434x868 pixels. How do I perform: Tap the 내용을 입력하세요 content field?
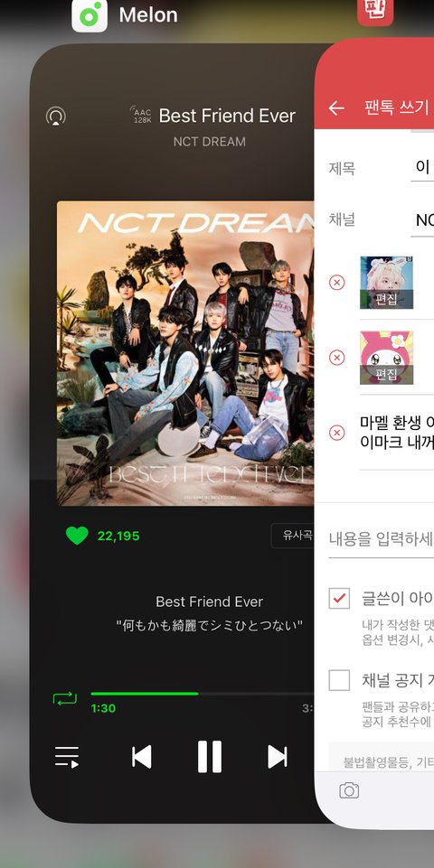[x=382, y=538]
